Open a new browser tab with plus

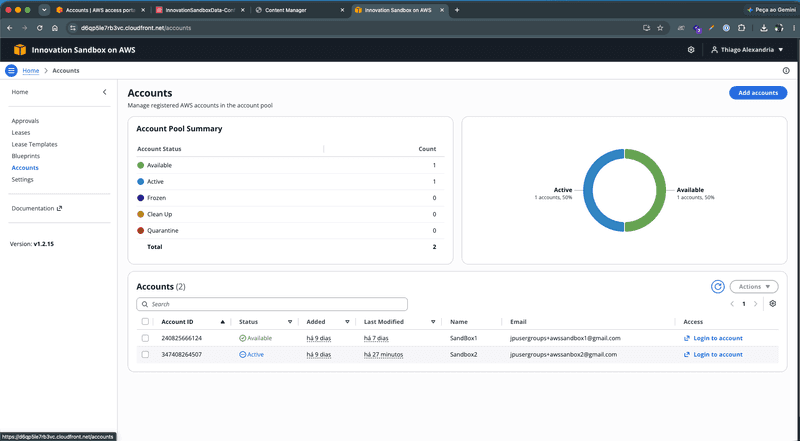coord(457,10)
